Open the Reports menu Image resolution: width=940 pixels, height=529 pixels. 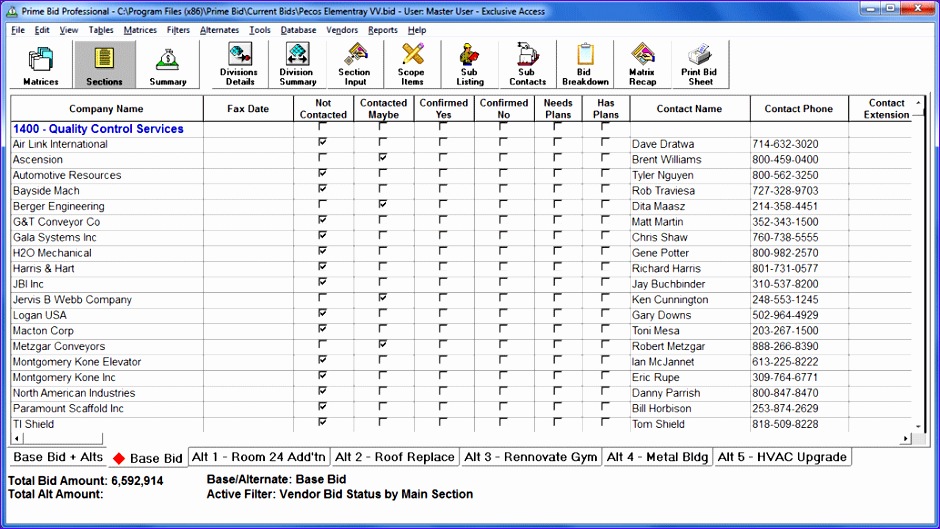tap(382, 30)
